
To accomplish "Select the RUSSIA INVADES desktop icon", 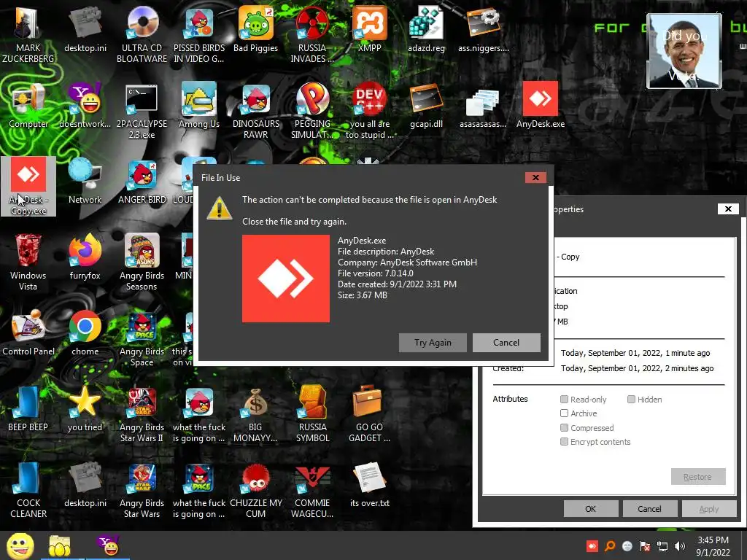I will pyautogui.click(x=312, y=35).
